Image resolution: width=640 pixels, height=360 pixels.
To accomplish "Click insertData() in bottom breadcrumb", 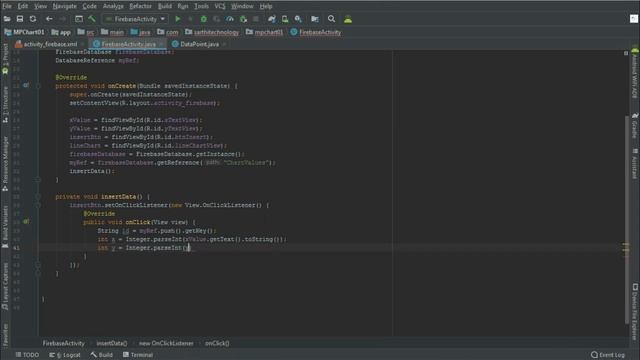I will [111, 343].
